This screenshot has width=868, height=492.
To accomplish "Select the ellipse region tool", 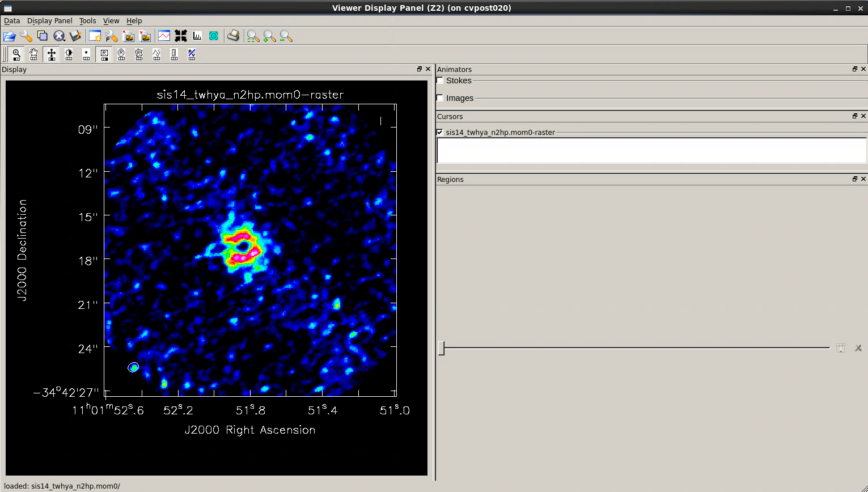I will pyautogui.click(x=121, y=54).
